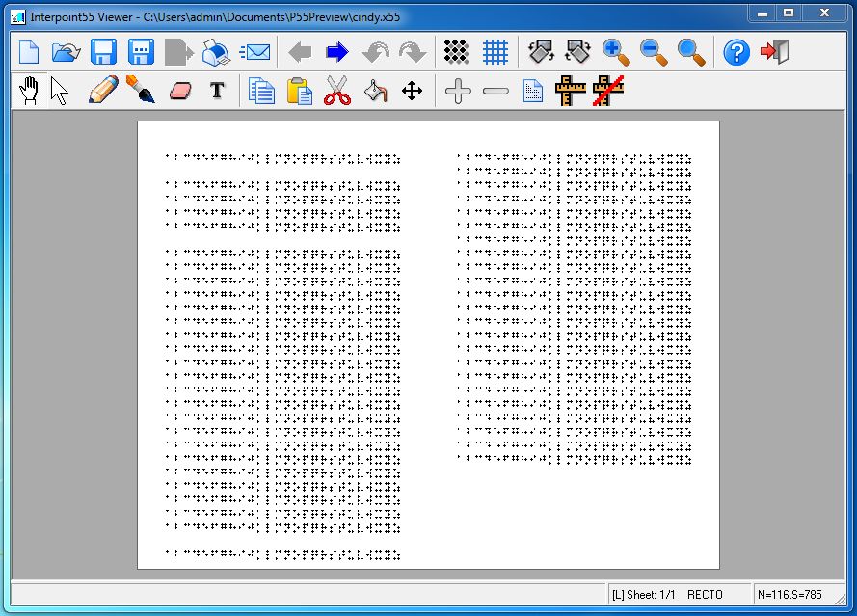Toggle the blue grid lines display
Screen dimensions: 857x616
point(495,52)
